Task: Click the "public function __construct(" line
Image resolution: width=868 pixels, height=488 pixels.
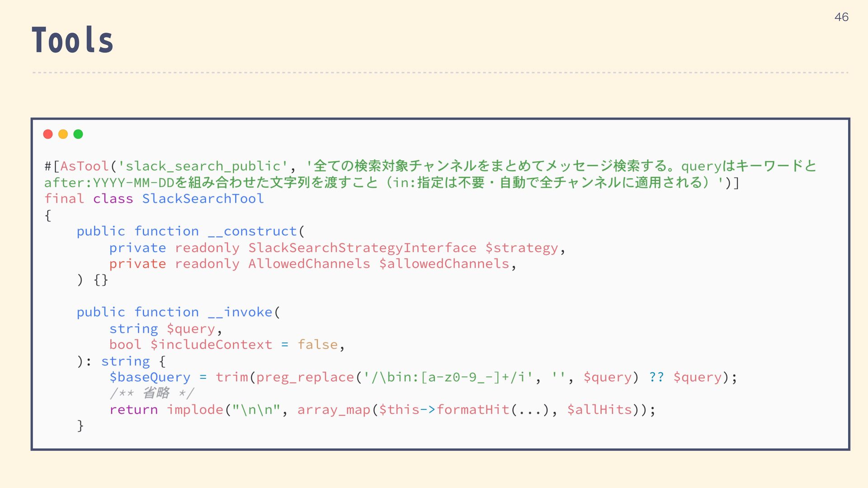Action: click(x=191, y=231)
